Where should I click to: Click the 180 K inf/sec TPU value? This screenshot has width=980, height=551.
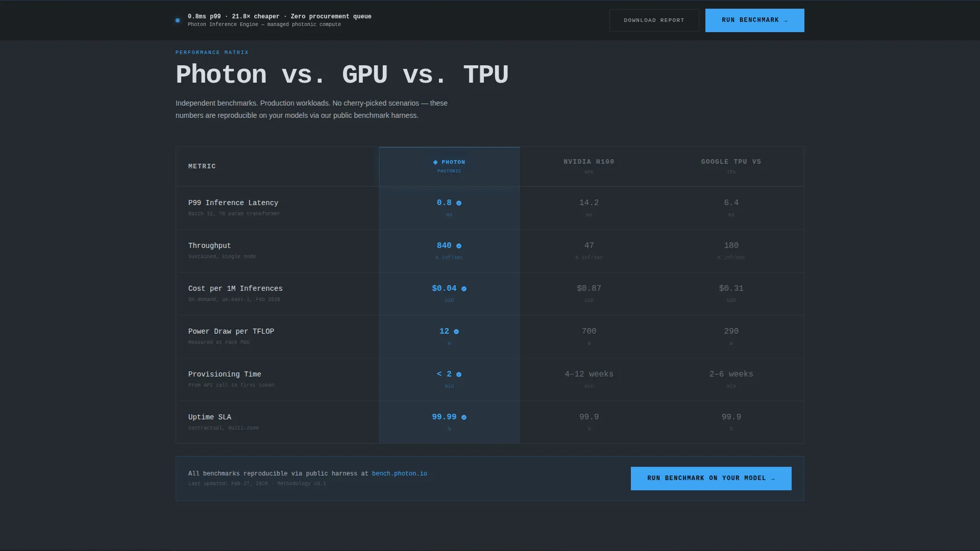(x=731, y=246)
